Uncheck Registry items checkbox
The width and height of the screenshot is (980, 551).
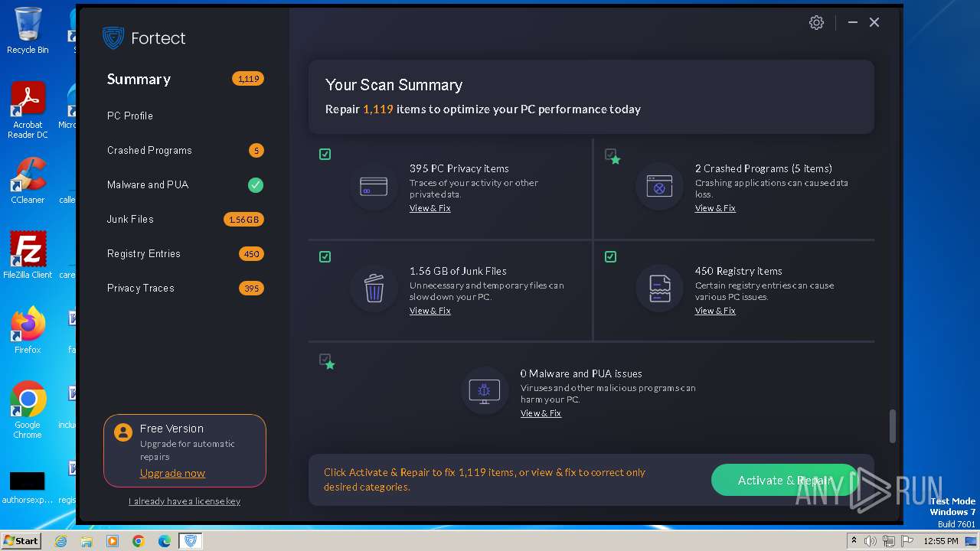tap(610, 256)
